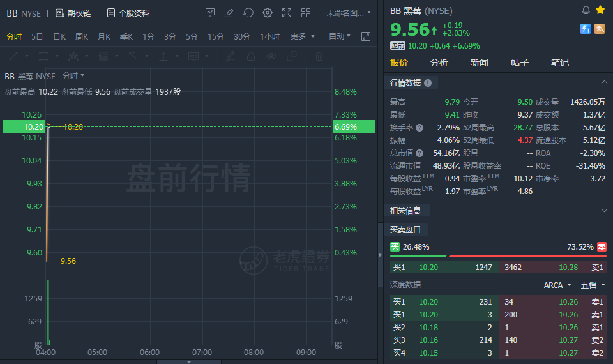The image size is (613, 364).
Task: Click the highlighted 6.69% axis label
Action: [x=353, y=126]
